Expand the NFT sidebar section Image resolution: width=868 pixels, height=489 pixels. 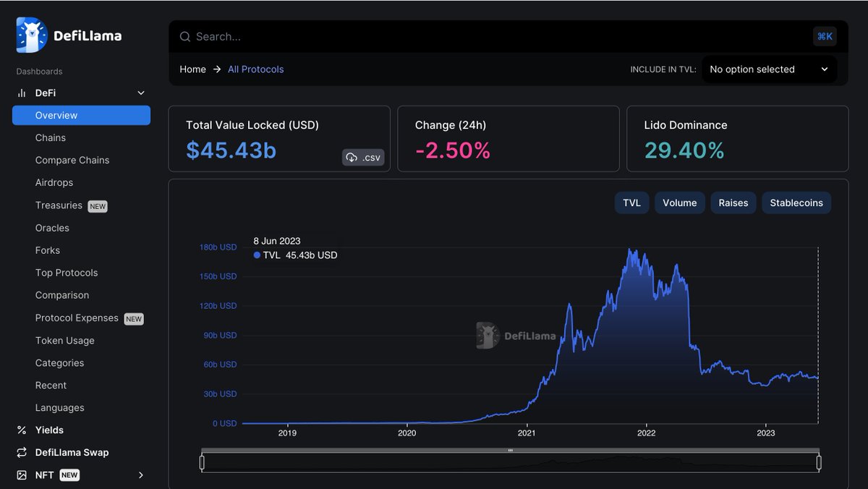(141, 475)
